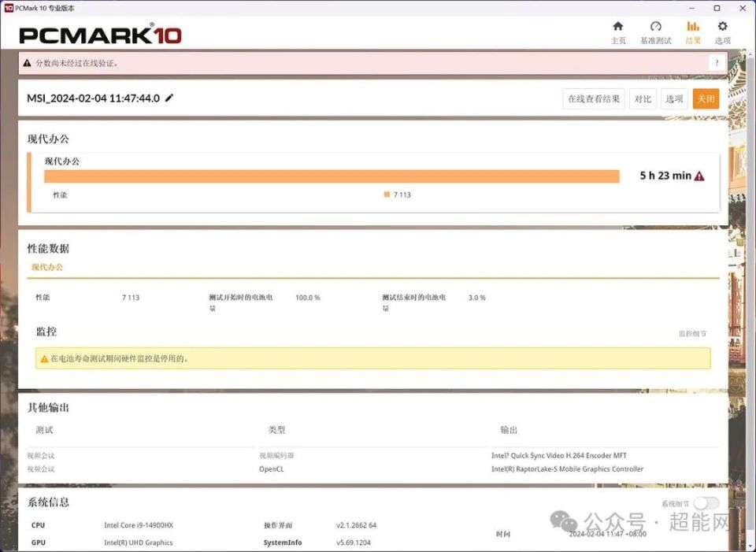Click the v2.1.2662 64 version value
This screenshot has width=756, height=552.
click(x=356, y=525)
